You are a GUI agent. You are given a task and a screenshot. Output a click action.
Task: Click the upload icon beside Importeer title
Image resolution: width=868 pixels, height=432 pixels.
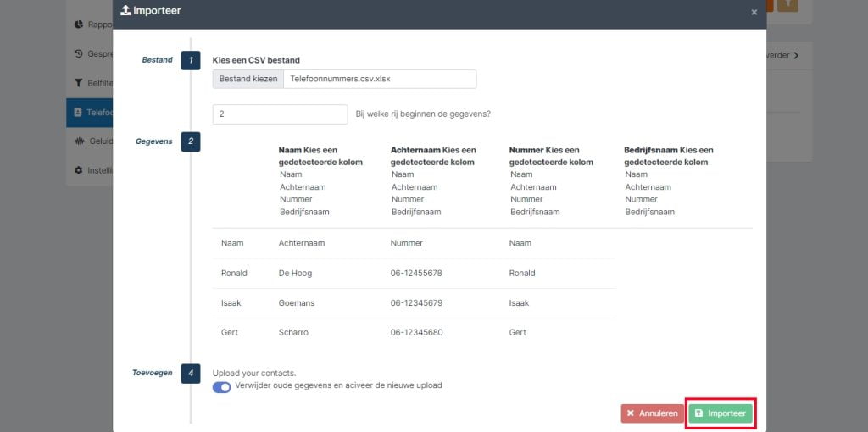click(125, 10)
